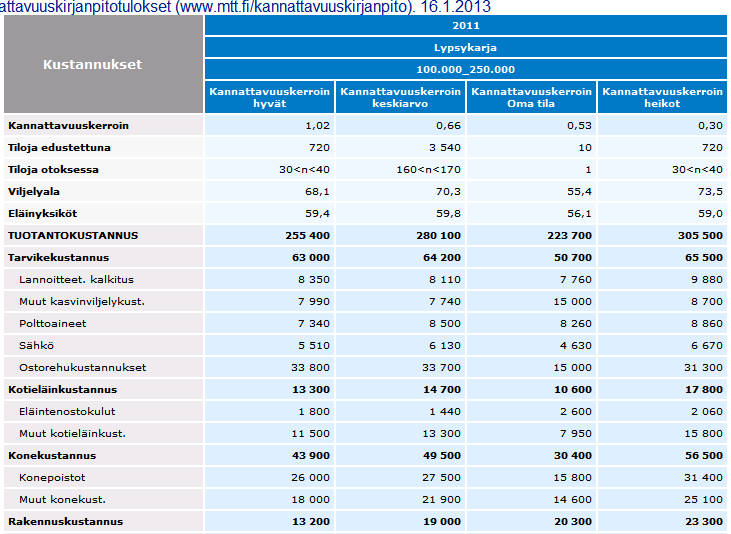731x534 pixels.
Task: Click the value 223 700 in TUOTANTOKUSTANNUS row
Action: coord(570,236)
